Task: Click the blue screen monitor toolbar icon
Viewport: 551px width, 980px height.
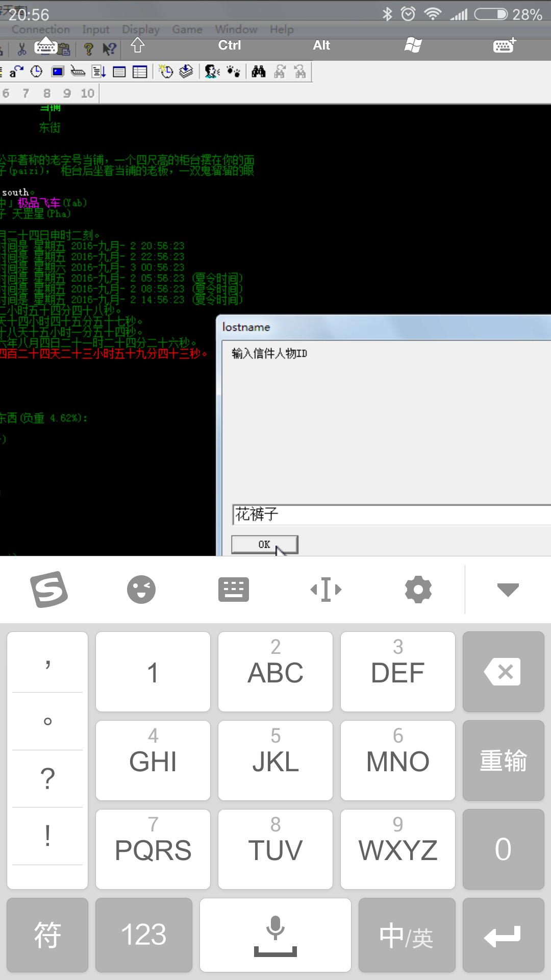Action: 58,71
